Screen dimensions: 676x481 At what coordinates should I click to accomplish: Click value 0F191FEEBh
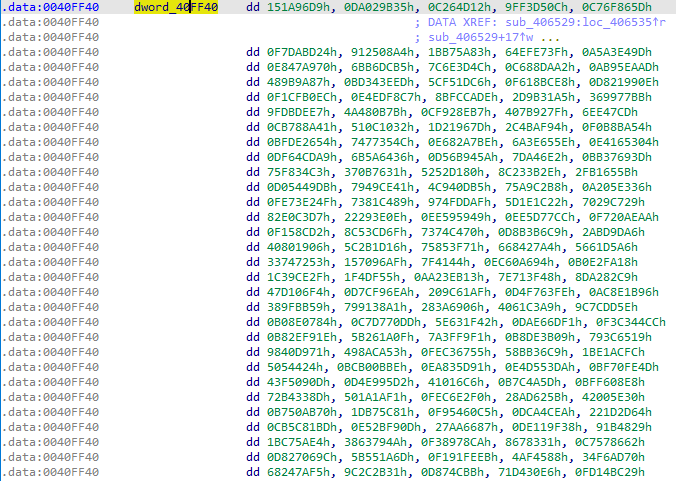click(x=463, y=457)
